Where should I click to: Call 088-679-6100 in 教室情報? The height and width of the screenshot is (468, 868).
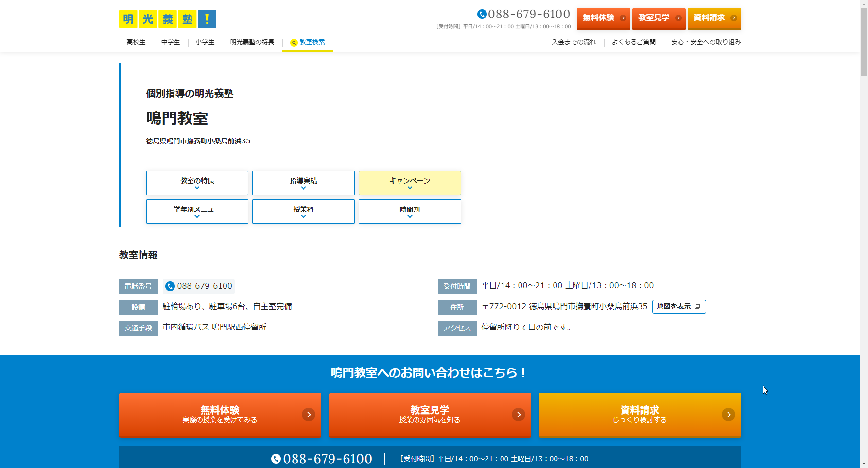click(199, 286)
